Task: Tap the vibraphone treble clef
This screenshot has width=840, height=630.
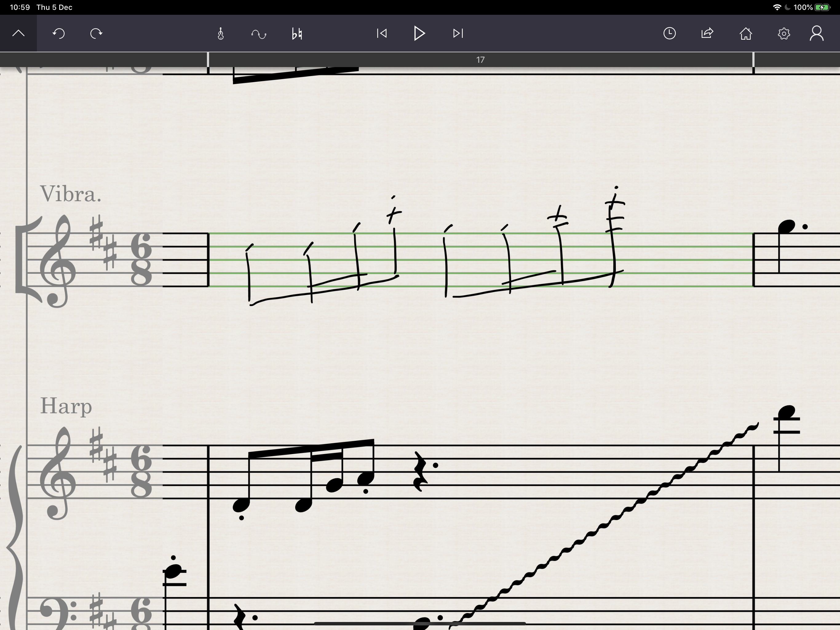Action: (x=58, y=261)
